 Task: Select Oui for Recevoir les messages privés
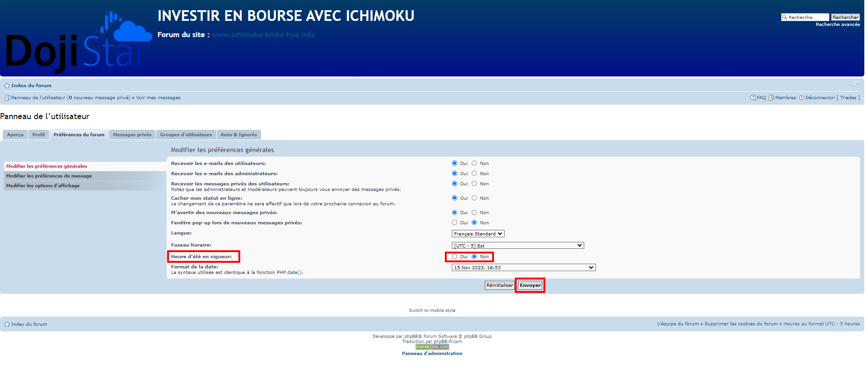coord(455,184)
